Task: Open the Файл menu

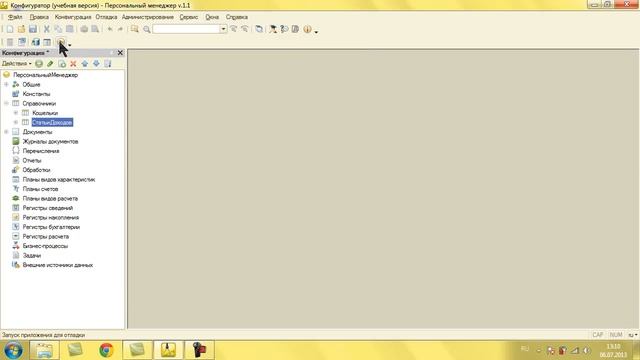Action: [x=15, y=17]
